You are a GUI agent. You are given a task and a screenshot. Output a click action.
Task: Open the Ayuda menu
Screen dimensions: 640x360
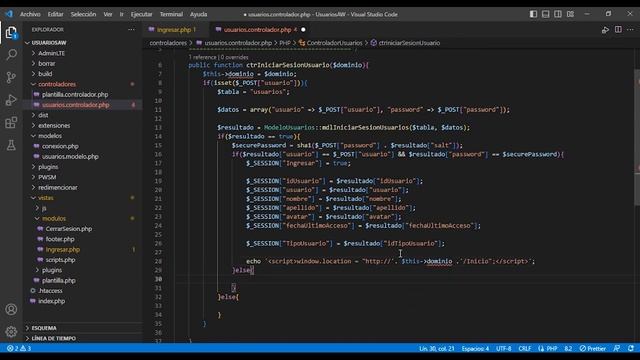(198, 14)
